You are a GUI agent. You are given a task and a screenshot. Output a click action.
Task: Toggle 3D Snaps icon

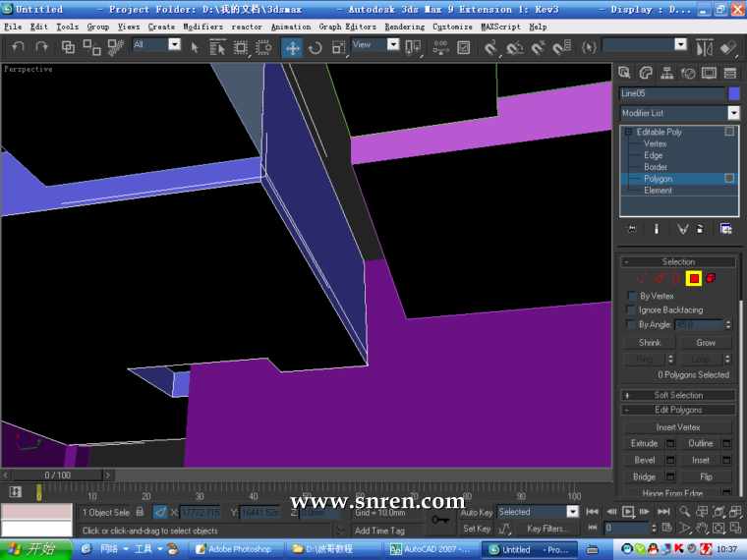(490, 47)
